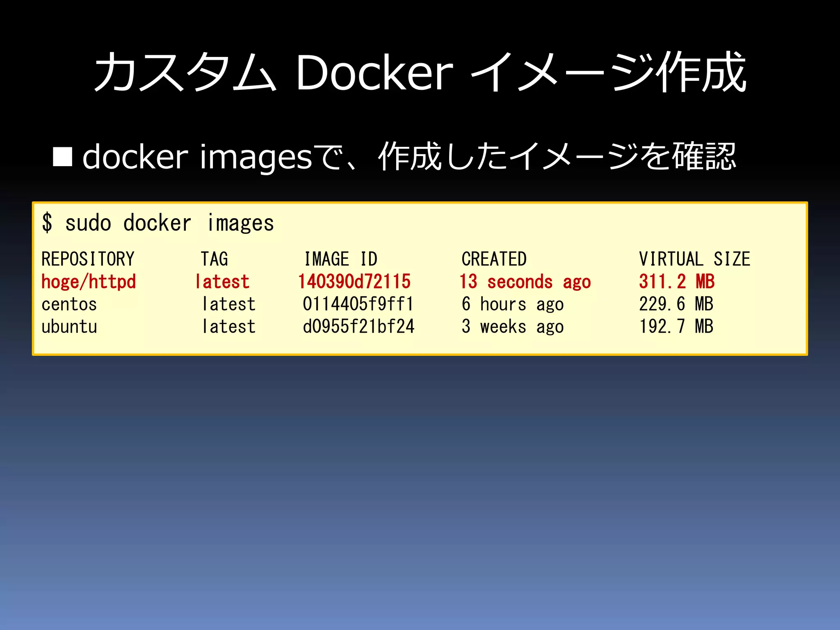Click the IMAGE ID column header
The height and width of the screenshot is (630, 840).
click(340, 259)
